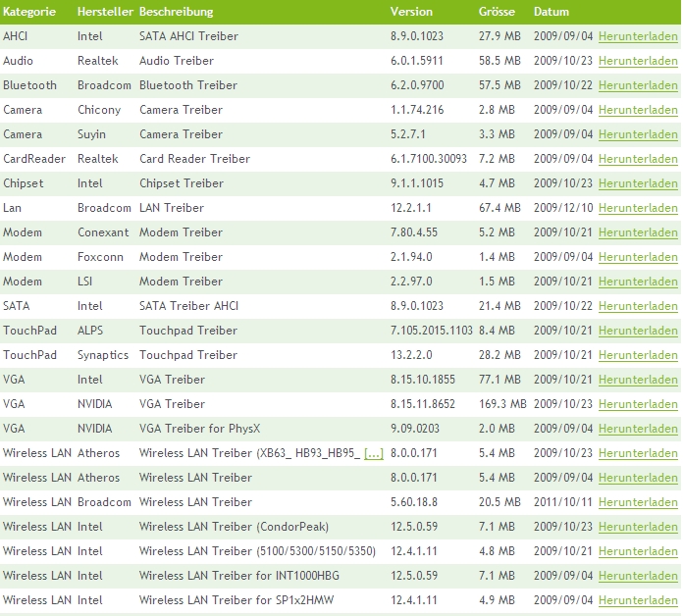The image size is (683, 616).
Task: Download the VGA Treiber for PhysX
Action: (638, 429)
